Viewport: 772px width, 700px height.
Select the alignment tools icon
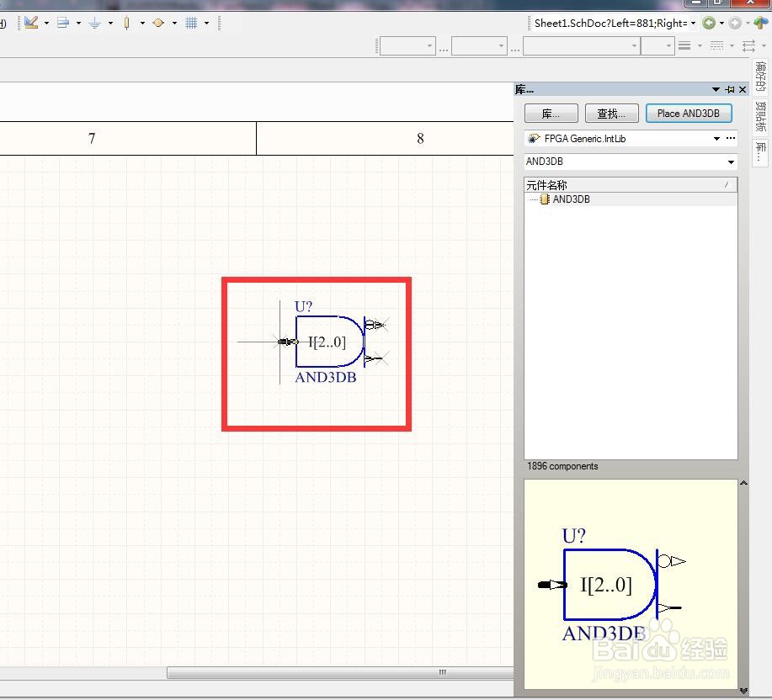[x=63, y=23]
